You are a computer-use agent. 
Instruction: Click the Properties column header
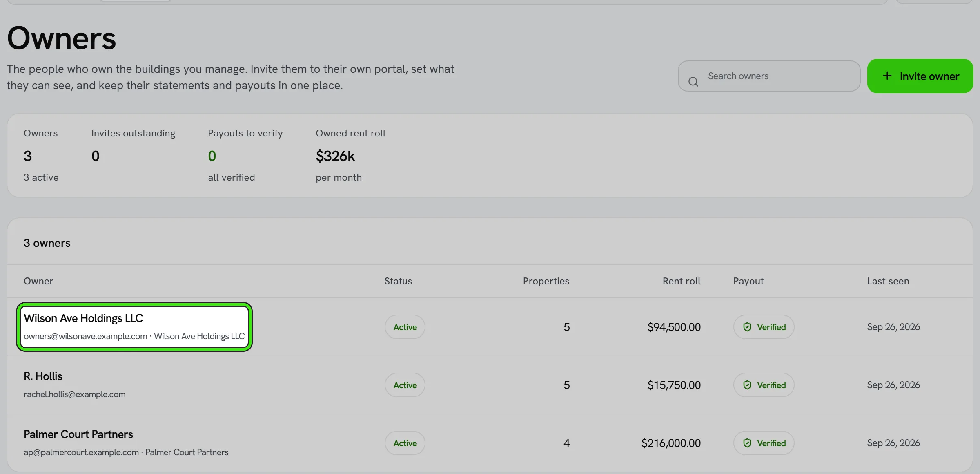tap(546, 281)
